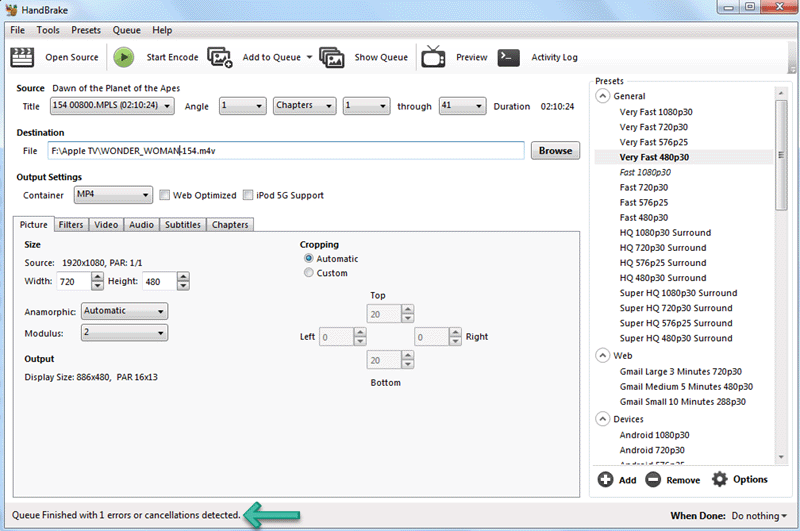Viewport: 800px width, 531px height.
Task: Click the destination File path field
Action: [286, 151]
